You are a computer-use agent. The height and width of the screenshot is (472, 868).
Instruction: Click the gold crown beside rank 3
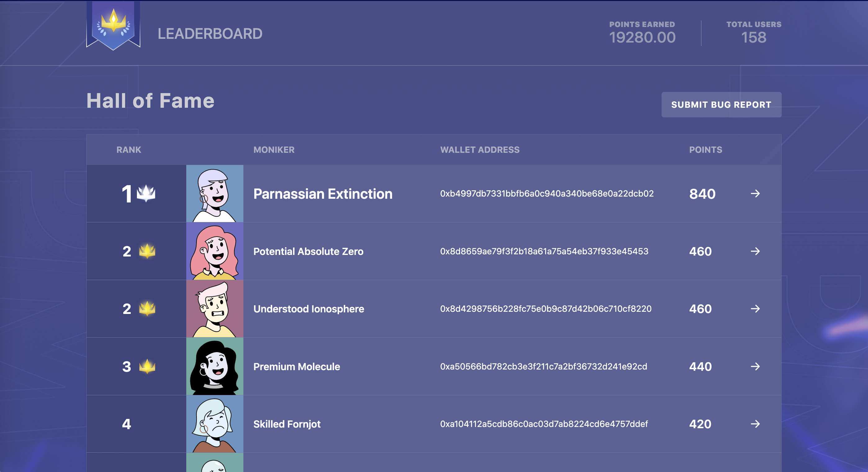147,366
